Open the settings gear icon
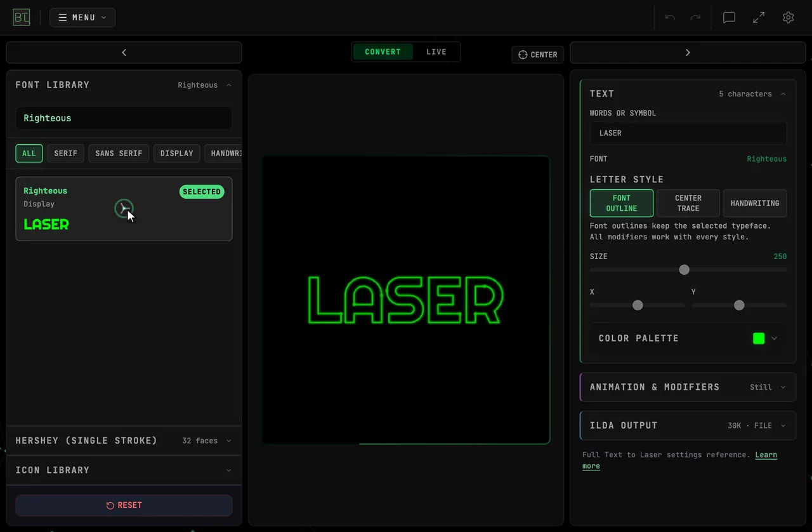This screenshot has height=532, width=812. point(789,18)
